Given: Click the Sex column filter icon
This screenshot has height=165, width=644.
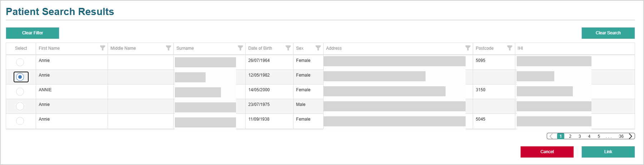Looking at the screenshot, I should pos(318,48).
